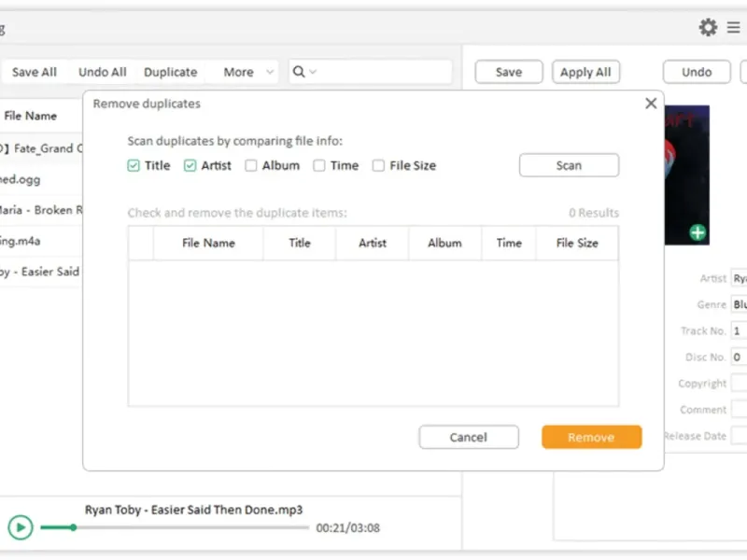
Task: Click the Scan button
Action: click(569, 165)
